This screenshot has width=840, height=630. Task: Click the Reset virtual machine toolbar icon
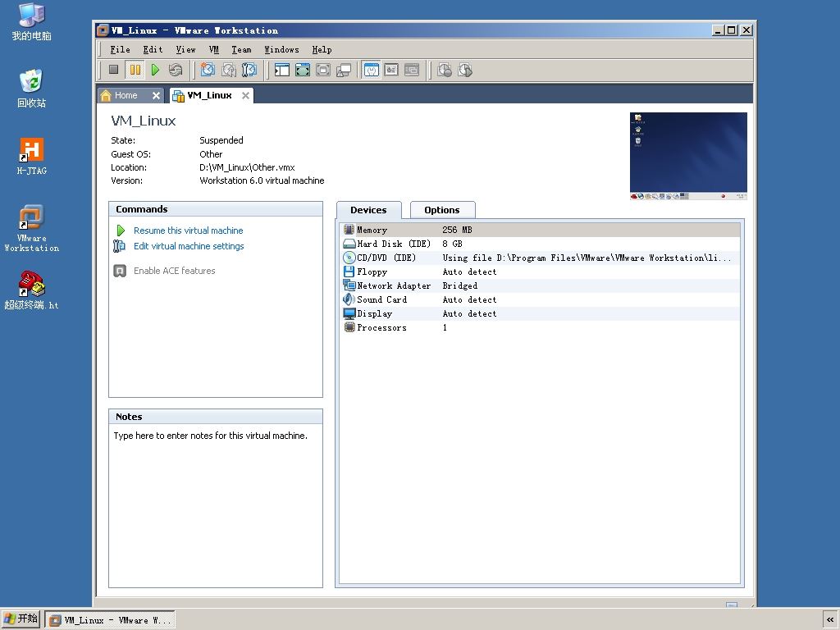coord(176,71)
